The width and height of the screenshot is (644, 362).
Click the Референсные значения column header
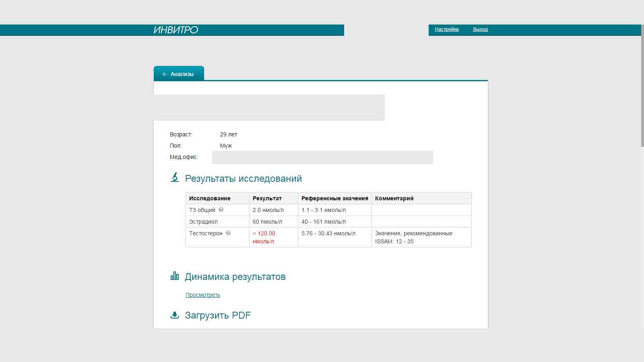tap(334, 198)
